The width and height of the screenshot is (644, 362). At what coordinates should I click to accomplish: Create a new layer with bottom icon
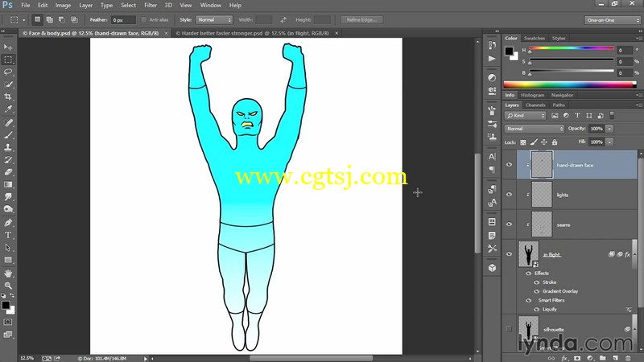[x=615, y=358]
